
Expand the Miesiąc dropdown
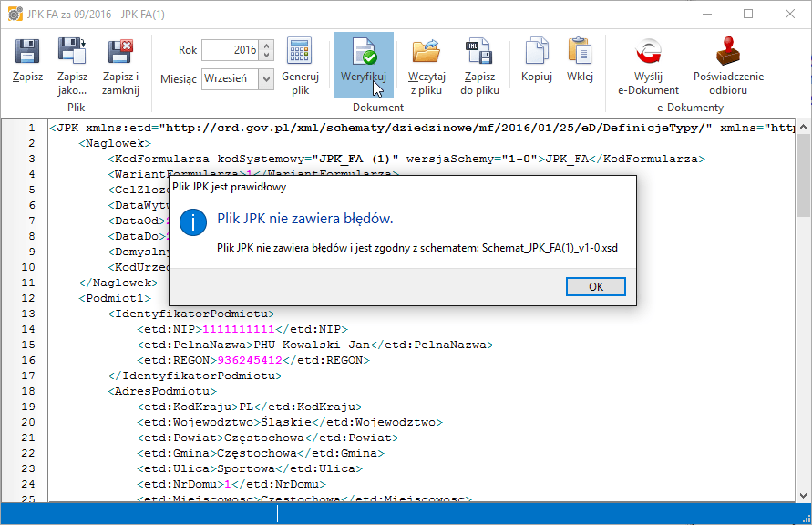(265, 79)
